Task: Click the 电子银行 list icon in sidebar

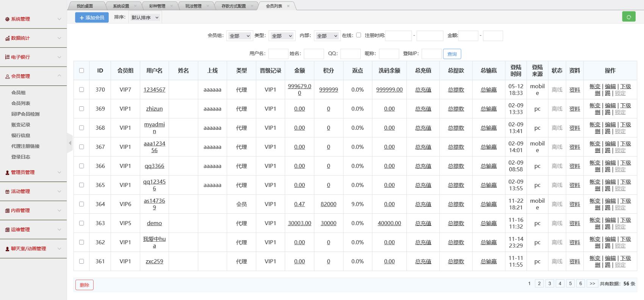Action: pos(7,57)
